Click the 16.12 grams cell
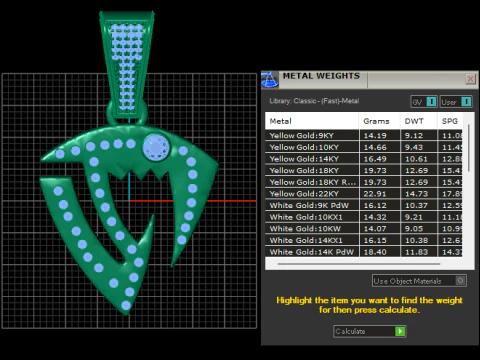480x360 pixels. tap(380, 205)
